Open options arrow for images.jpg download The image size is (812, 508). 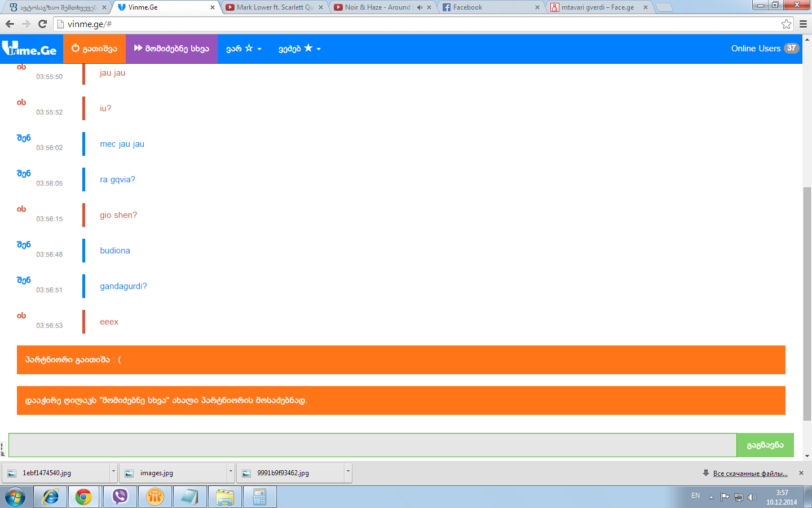pyautogui.click(x=231, y=472)
